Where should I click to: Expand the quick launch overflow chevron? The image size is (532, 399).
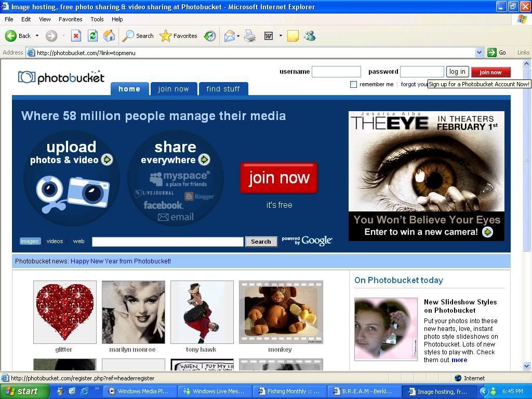[x=96, y=389]
